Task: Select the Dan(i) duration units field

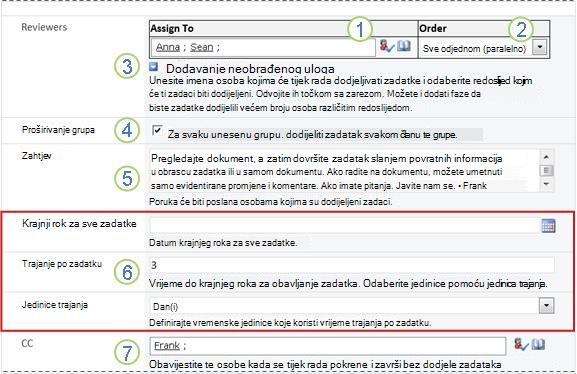Action: [344, 306]
